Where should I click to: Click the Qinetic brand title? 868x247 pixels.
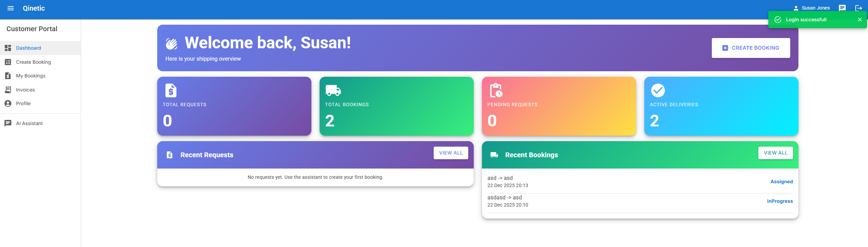click(x=34, y=8)
